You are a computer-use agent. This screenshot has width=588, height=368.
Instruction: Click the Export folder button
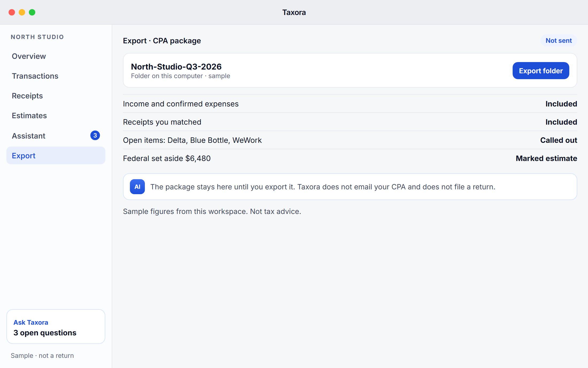tap(541, 71)
